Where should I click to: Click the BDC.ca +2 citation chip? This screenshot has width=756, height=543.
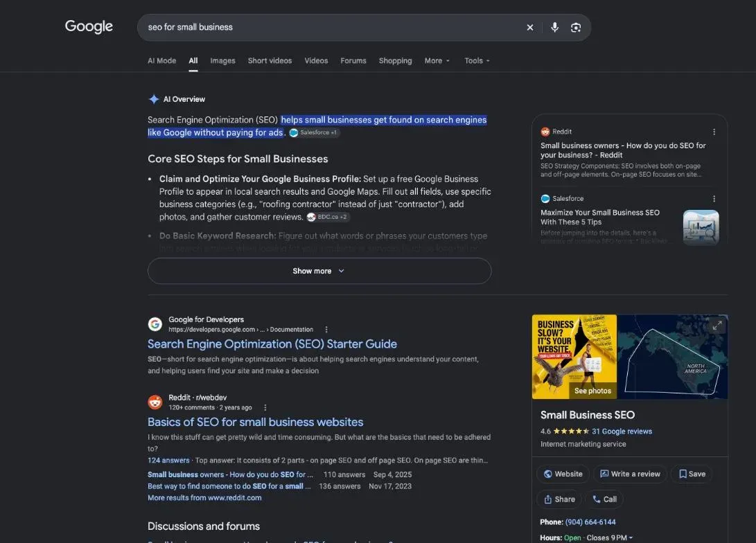point(327,217)
